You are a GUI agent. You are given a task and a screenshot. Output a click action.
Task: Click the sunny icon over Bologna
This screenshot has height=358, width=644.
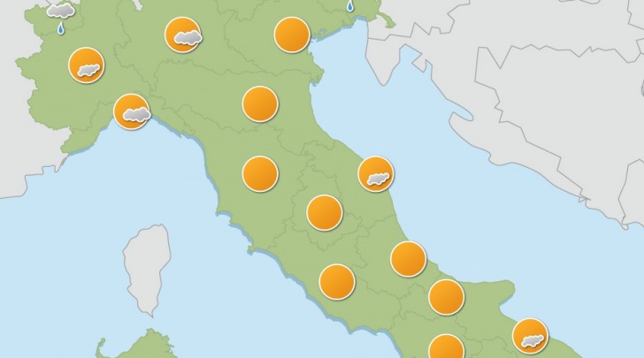click(260, 104)
